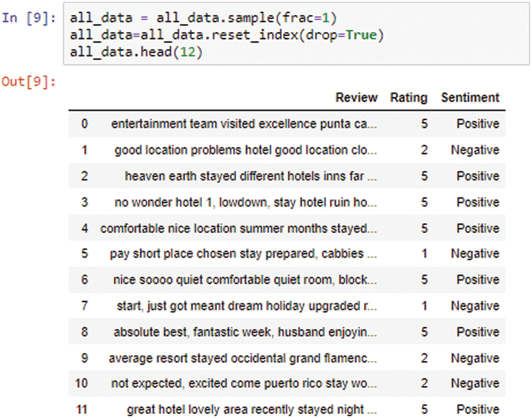Image resolution: width=532 pixels, height=418 pixels.
Task: Select the review 'heaven earth stayed different hotels'
Action: pyautogui.click(x=250, y=176)
